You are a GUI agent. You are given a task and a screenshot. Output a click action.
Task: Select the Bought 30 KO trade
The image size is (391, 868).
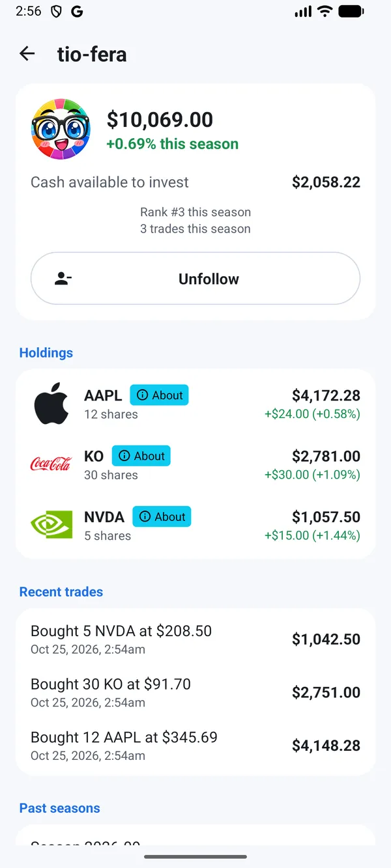(195, 692)
